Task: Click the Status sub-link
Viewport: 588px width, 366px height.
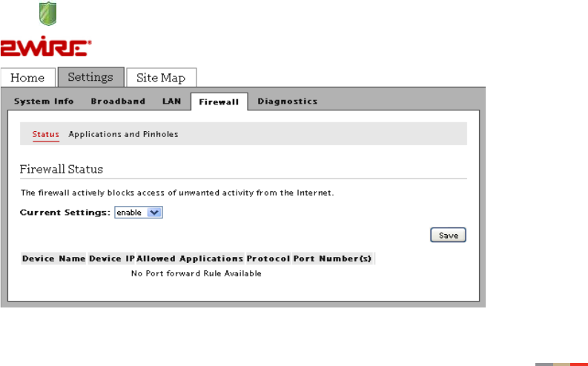Action: coord(46,134)
